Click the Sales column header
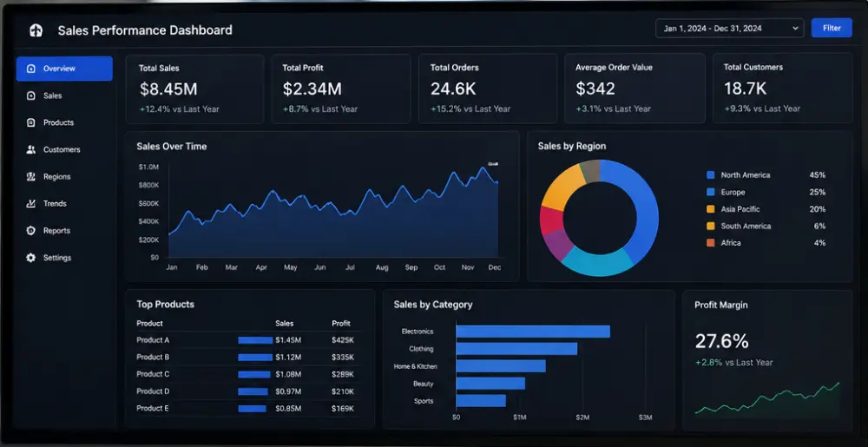 285,324
